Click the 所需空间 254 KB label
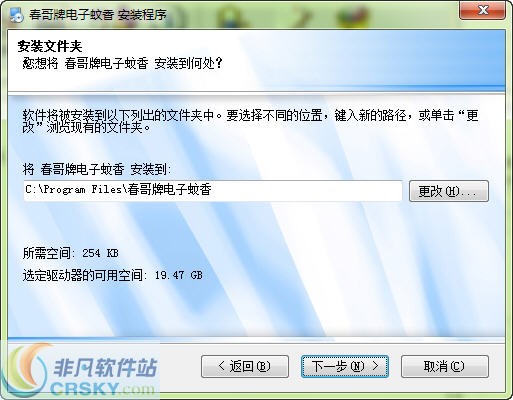 pyautogui.click(x=71, y=253)
